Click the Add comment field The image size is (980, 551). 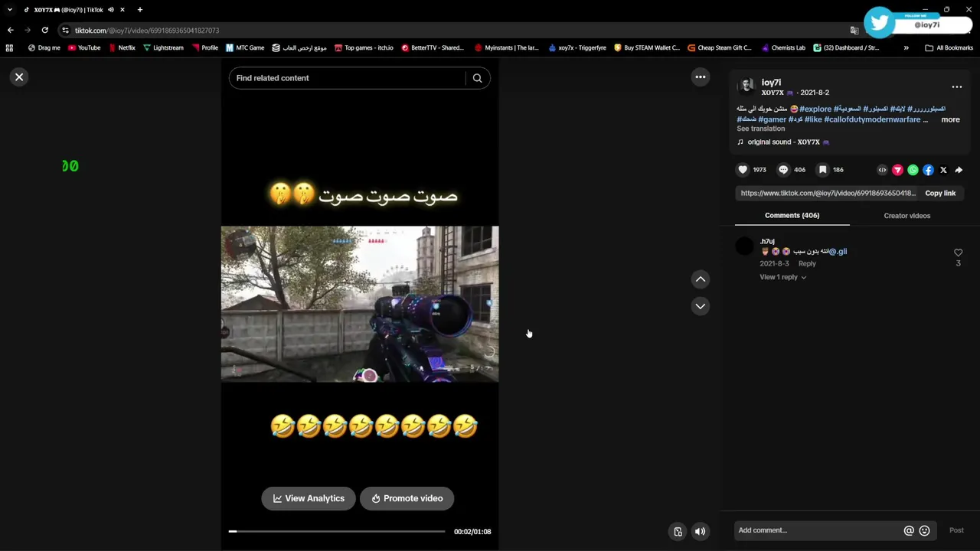click(x=818, y=530)
